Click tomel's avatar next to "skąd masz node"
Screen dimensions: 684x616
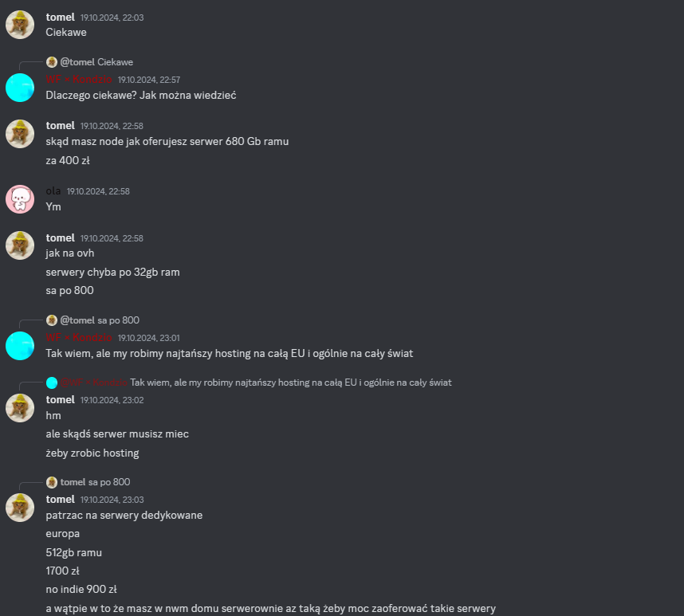tap(20, 134)
